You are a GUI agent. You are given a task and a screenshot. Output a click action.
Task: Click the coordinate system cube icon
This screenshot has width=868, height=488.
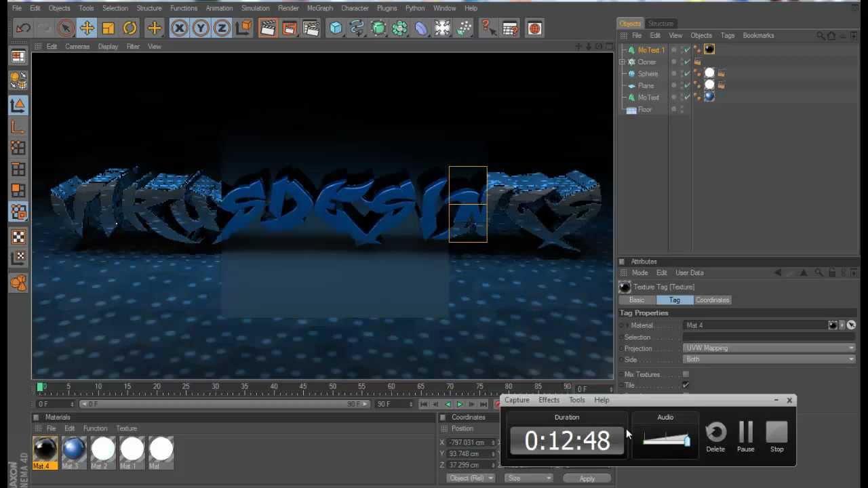click(244, 28)
